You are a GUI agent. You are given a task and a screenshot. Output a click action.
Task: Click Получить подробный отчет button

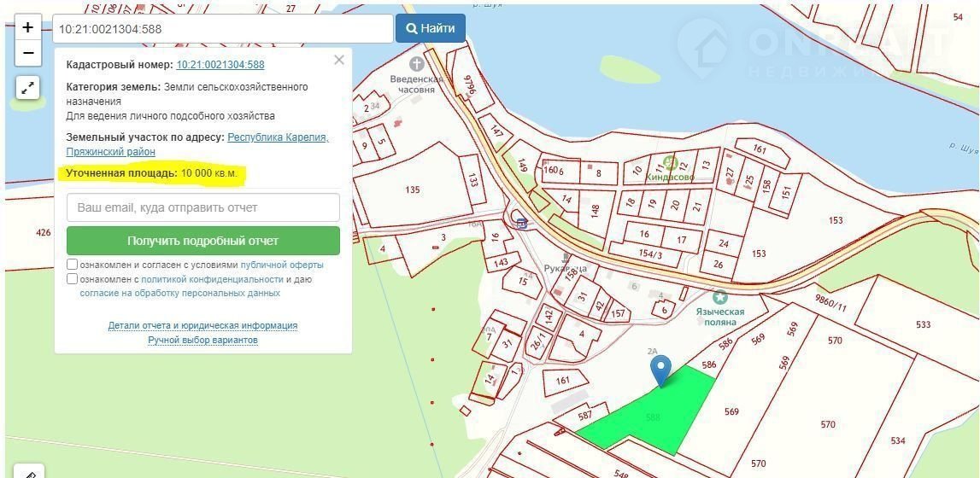[x=203, y=241]
